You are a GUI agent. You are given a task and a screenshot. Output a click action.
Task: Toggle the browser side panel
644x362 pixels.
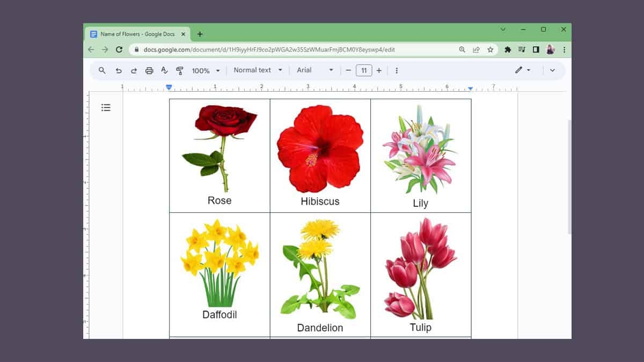[x=536, y=49]
